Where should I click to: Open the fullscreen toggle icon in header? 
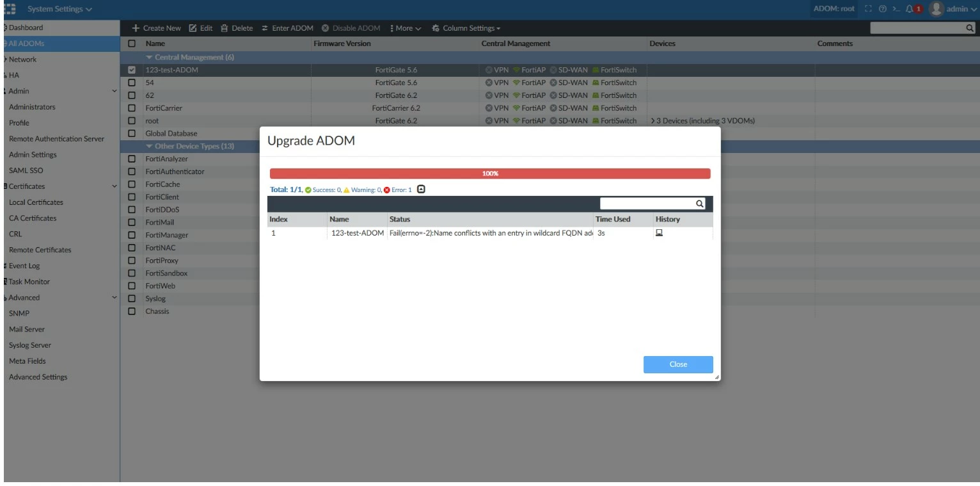click(x=867, y=10)
